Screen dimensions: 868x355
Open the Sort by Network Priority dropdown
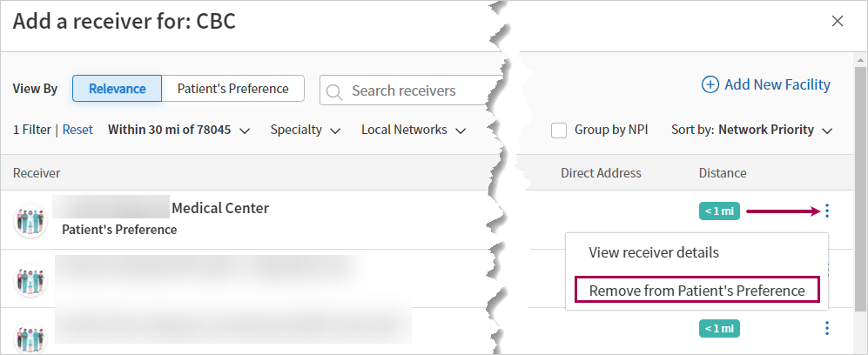[751, 130]
